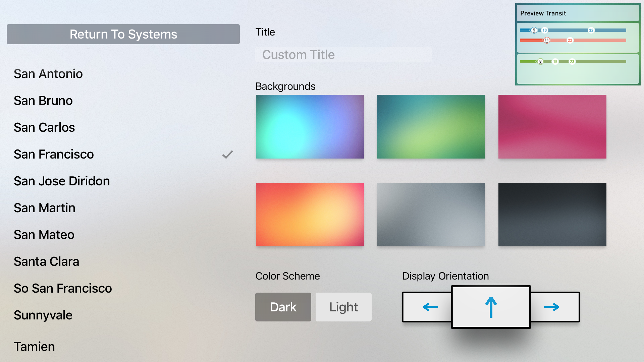Pick San Mateo in the list
Image resolution: width=644 pixels, height=362 pixels.
pyautogui.click(x=123, y=235)
